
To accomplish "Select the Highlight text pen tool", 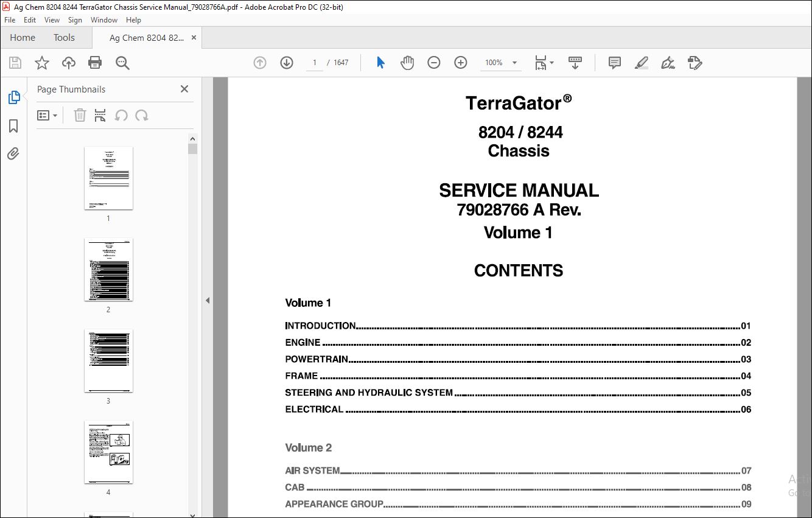I will coord(642,63).
